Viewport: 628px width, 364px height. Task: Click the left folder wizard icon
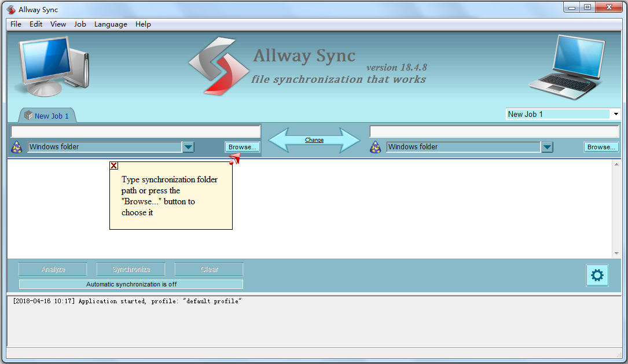coord(17,147)
